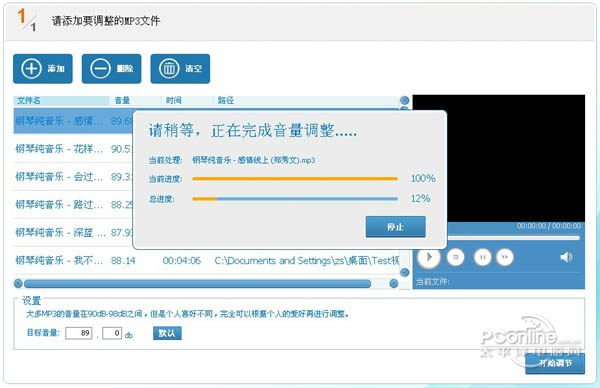Sort by the 音量 column header

tap(135, 101)
